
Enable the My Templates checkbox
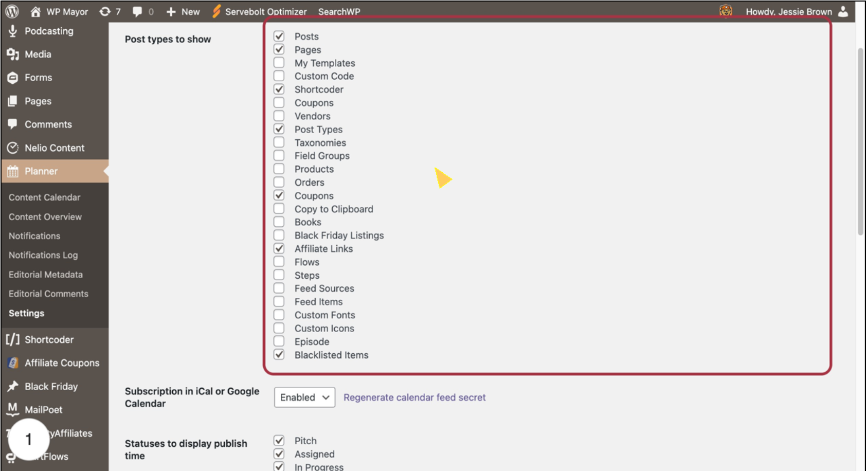[279, 63]
